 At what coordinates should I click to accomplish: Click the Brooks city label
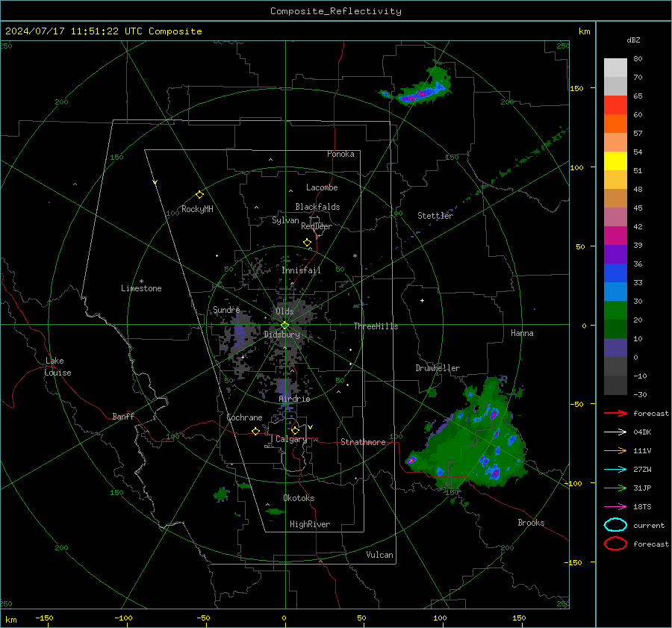pyautogui.click(x=531, y=523)
